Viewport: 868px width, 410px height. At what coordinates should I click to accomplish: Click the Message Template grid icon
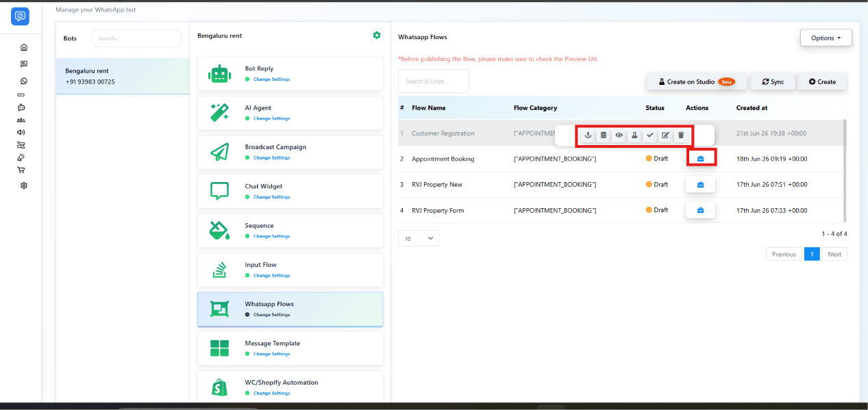coord(219,348)
